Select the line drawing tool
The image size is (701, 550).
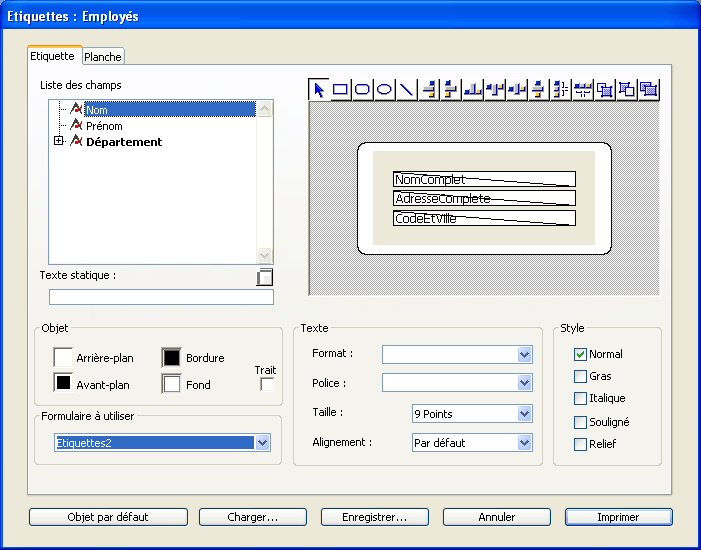[406, 89]
